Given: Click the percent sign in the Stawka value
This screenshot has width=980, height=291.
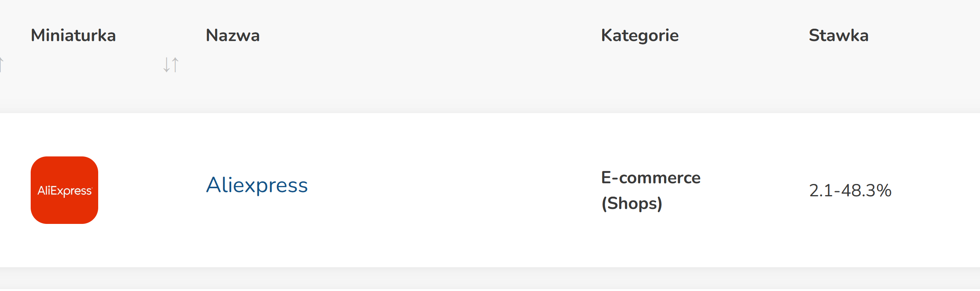Looking at the screenshot, I should pyautogui.click(x=884, y=190).
